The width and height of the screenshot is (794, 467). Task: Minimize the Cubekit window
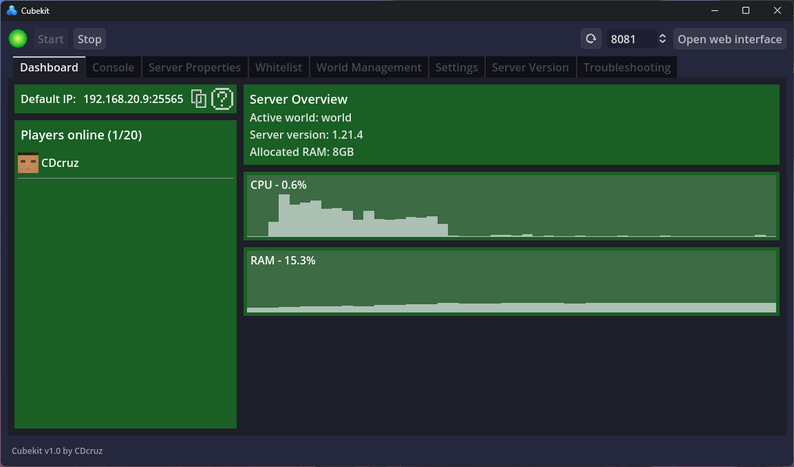click(x=714, y=10)
